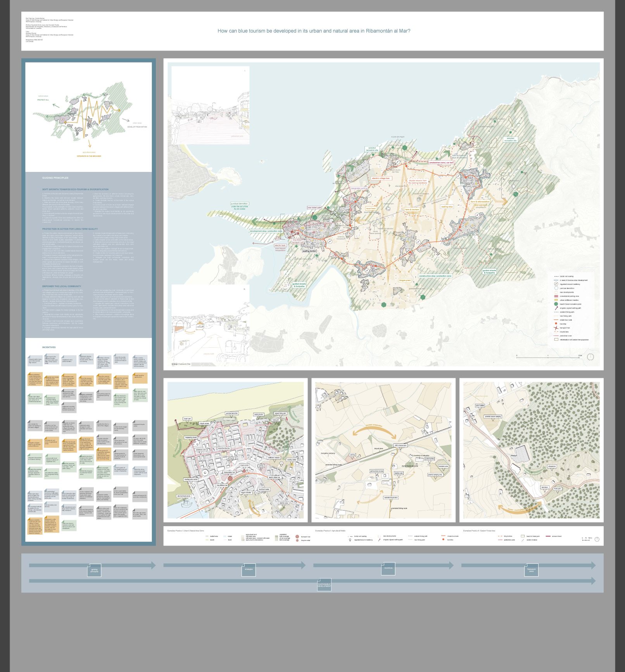Open the playground sketch at the map's bottom-left
Screen dimensions: 625x672
click(211, 320)
